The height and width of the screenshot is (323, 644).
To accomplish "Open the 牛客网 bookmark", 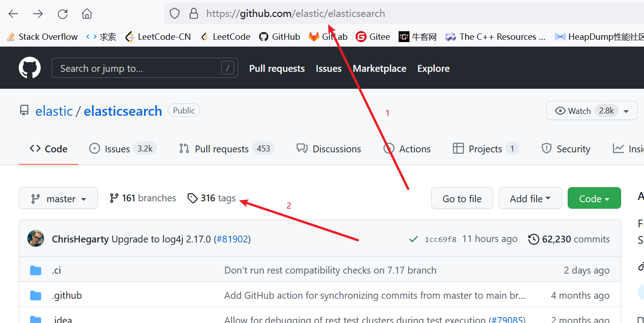I will (418, 37).
